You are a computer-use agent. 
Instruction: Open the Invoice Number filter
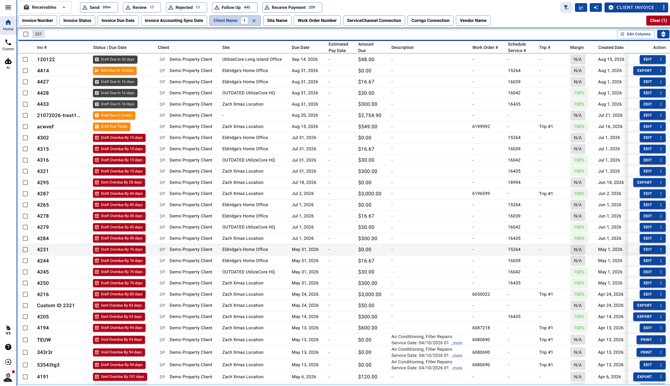[38, 21]
